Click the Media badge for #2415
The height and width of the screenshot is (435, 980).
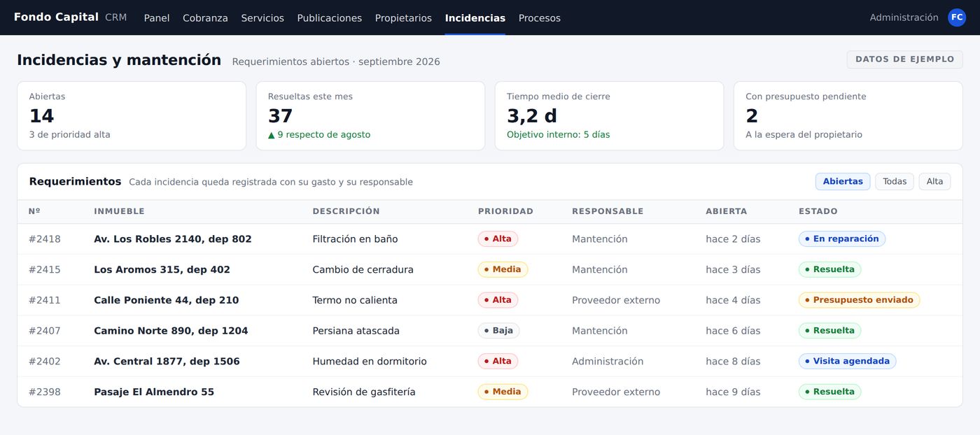[503, 270]
